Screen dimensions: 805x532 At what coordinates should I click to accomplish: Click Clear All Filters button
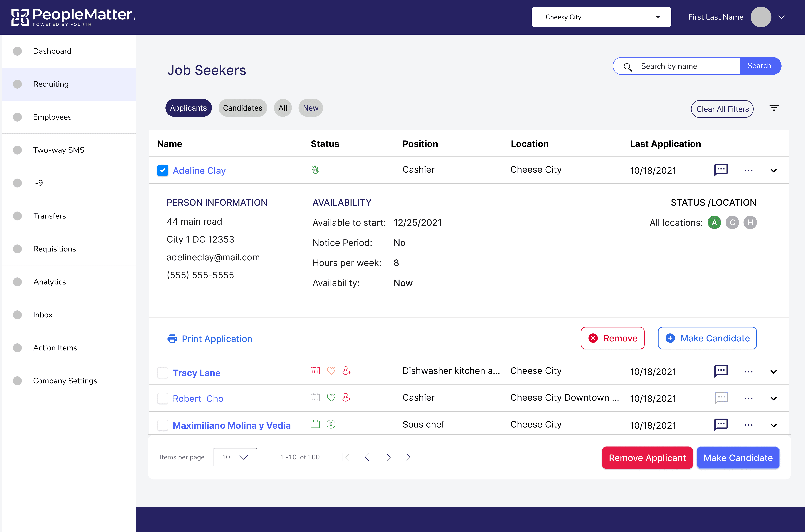[722, 109]
